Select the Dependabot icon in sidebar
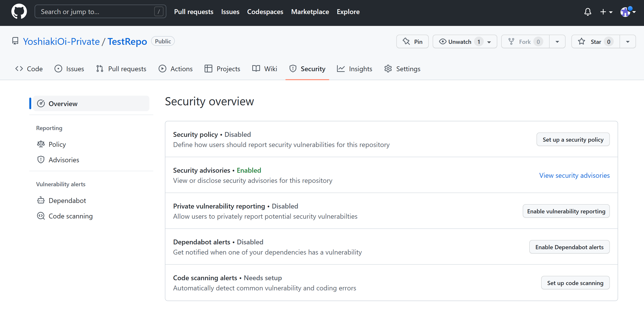 coord(41,200)
